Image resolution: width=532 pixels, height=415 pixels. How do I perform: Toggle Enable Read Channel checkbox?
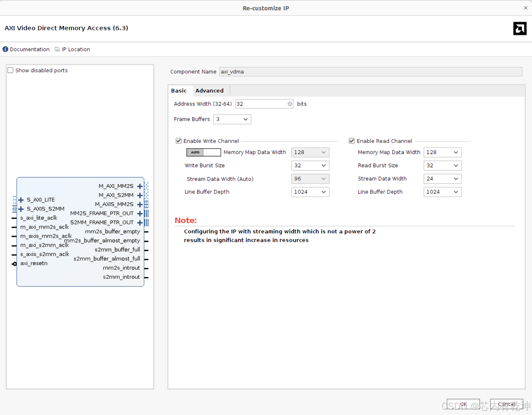pos(352,141)
